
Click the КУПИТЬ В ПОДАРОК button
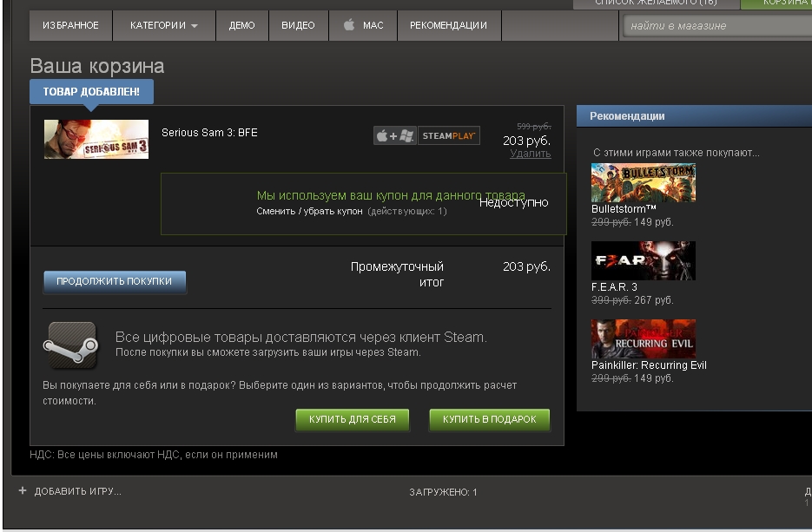pyautogui.click(x=490, y=419)
